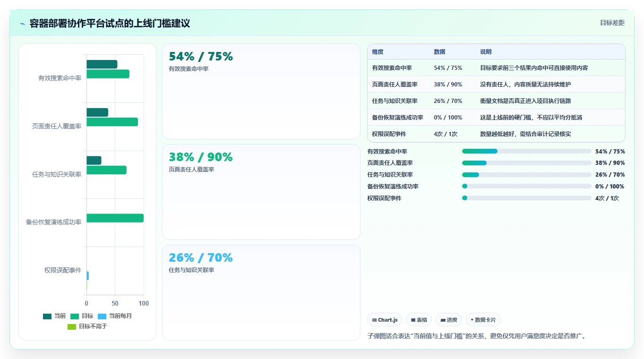Click the 4次 / 1次 progress bar for 权限误配事件
This screenshot has width=644, height=359.
coord(526,198)
